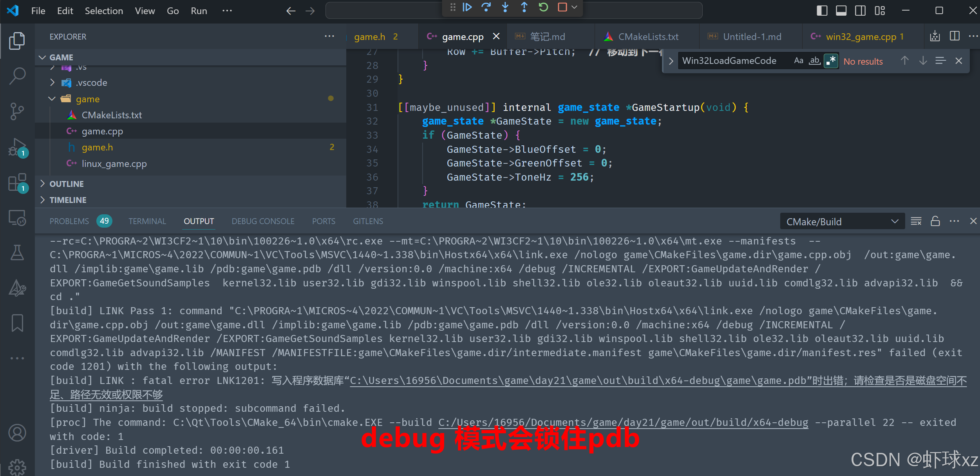The height and width of the screenshot is (476, 980).
Task: Go to previous find match
Action: point(904,61)
